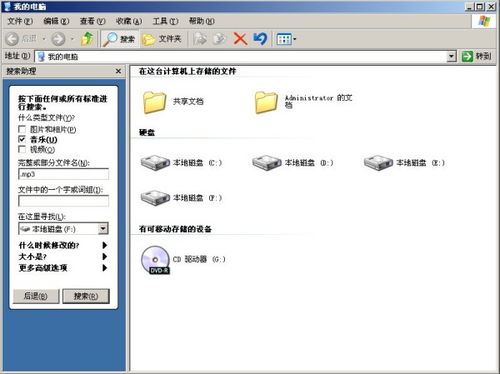Viewport: 500px width, 374px height.
Task: Click the 后退 (Back) button in search pane
Action: pyautogui.click(x=36, y=296)
